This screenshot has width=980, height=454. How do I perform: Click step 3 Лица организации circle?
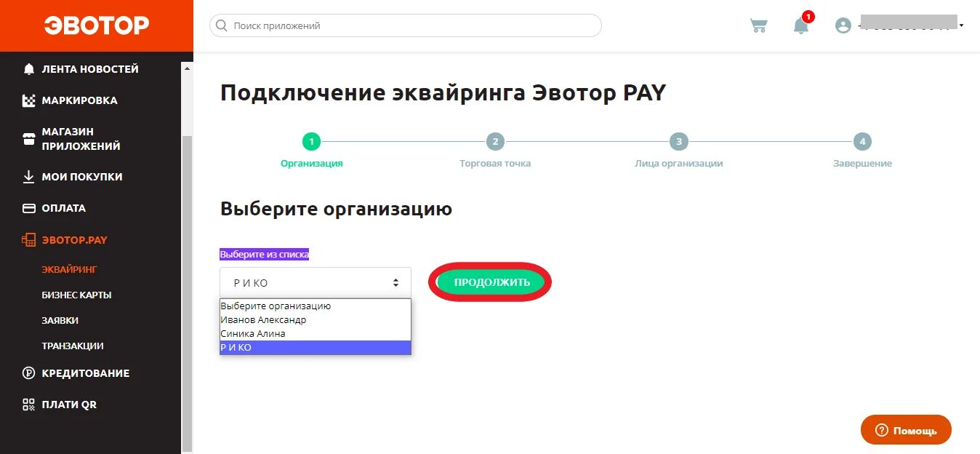click(679, 142)
